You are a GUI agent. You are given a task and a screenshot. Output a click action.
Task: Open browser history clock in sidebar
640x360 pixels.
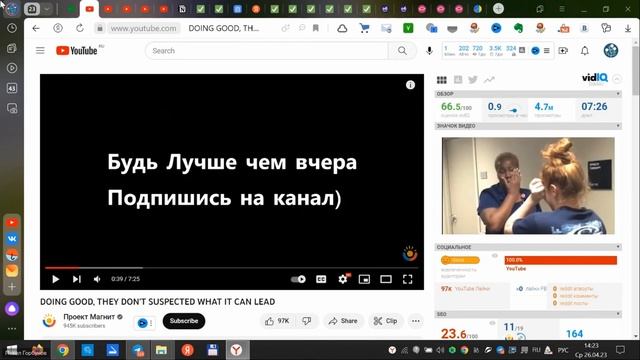click(x=12, y=28)
